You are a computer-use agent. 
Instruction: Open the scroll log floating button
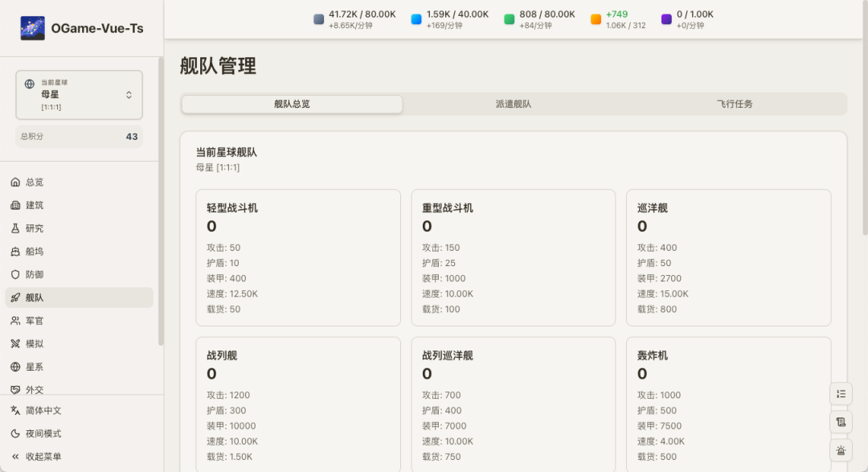pyautogui.click(x=841, y=421)
